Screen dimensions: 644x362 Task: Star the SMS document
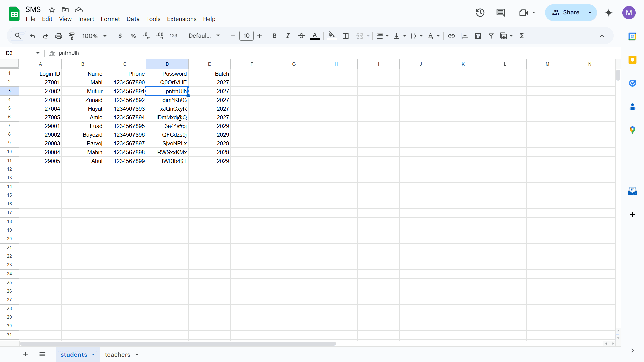tap(52, 10)
